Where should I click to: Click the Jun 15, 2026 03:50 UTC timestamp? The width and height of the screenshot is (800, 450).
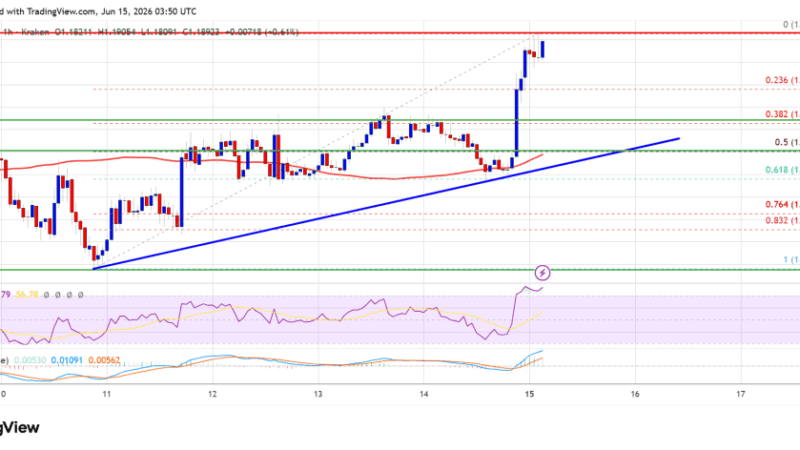point(148,11)
